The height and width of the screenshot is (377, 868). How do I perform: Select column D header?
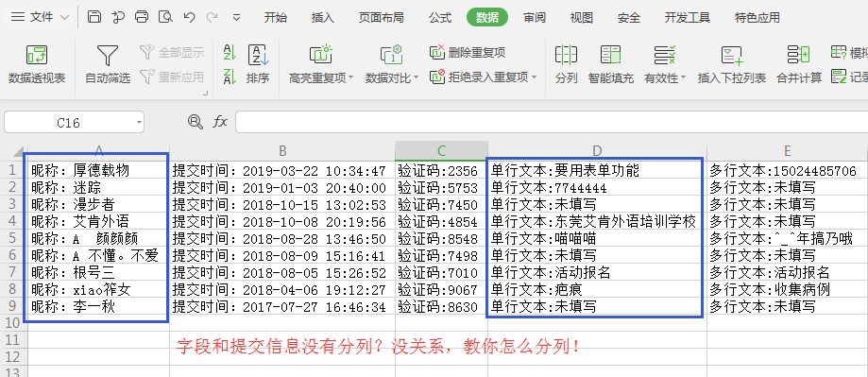click(597, 150)
